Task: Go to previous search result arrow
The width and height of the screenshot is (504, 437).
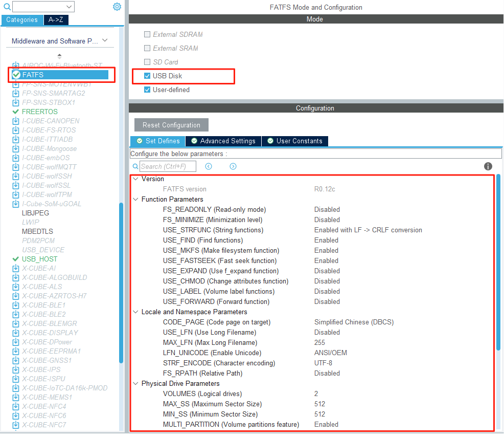Action: (209, 166)
